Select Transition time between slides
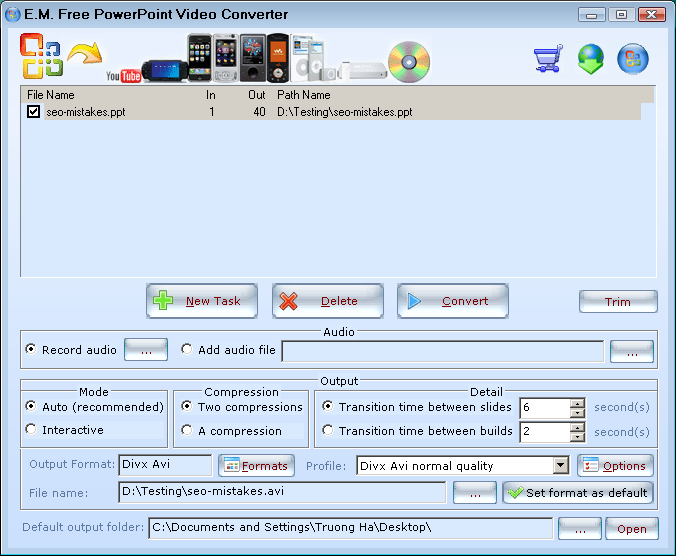 point(328,406)
